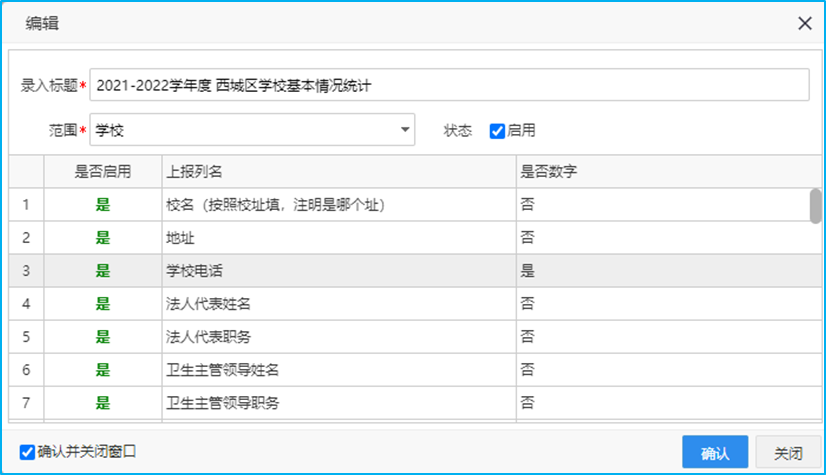The image size is (826, 475).
Task: Click the 是否启用 column header
Action: pos(103,172)
